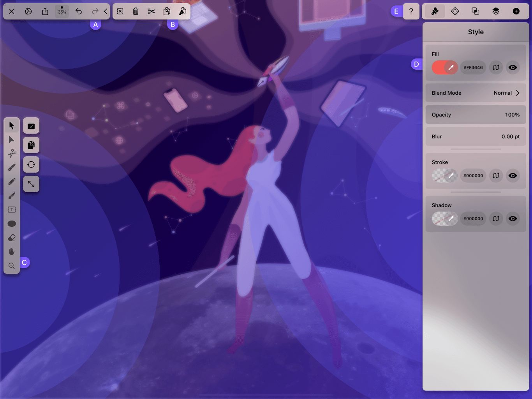Viewport: 532px width, 399px height.
Task: Click the deselect-all dashed box icon
Action: [x=120, y=11]
